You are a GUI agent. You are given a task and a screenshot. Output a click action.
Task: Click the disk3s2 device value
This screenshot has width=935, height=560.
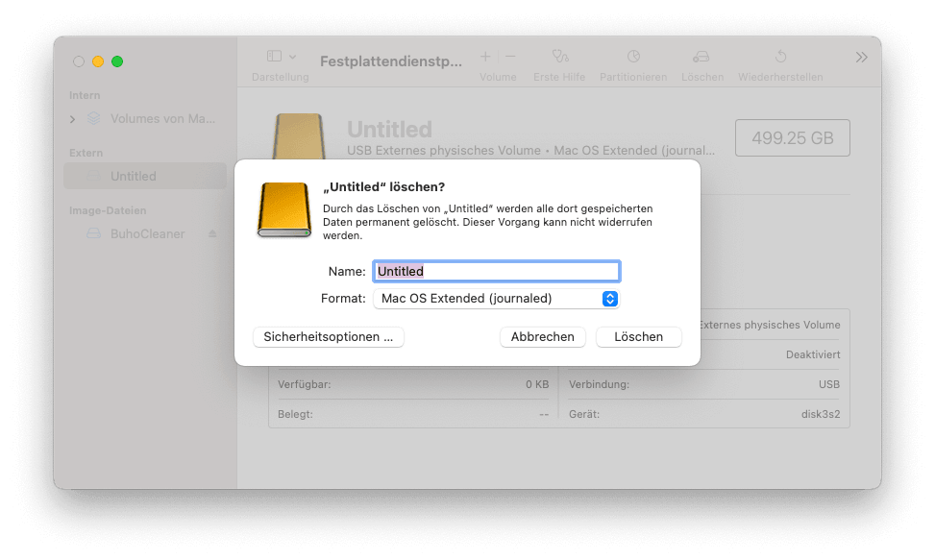pyautogui.click(x=821, y=414)
